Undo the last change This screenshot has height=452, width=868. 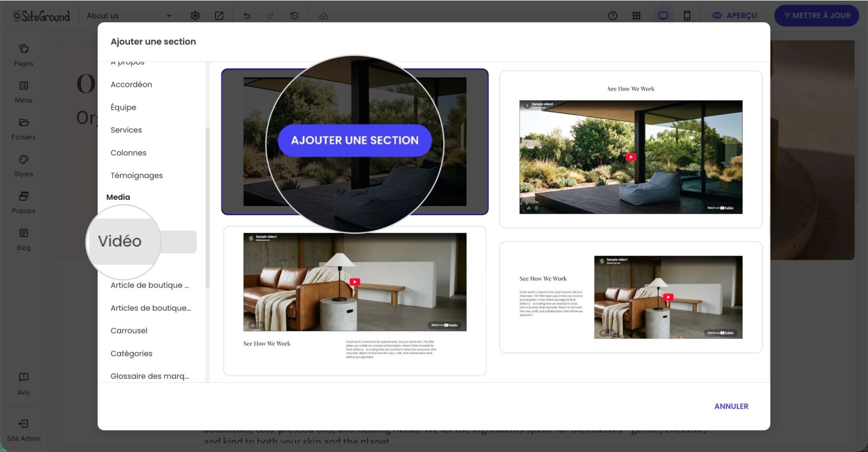pos(247,16)
